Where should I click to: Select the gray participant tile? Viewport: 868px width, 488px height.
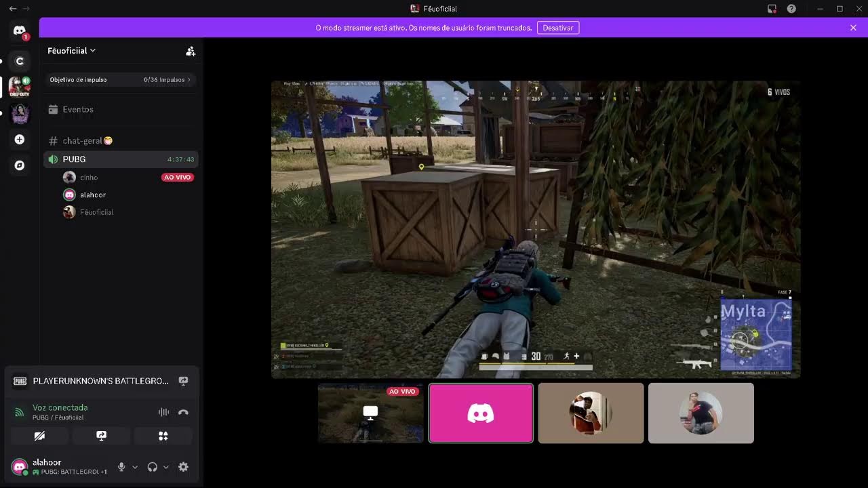tap(701, 413)
